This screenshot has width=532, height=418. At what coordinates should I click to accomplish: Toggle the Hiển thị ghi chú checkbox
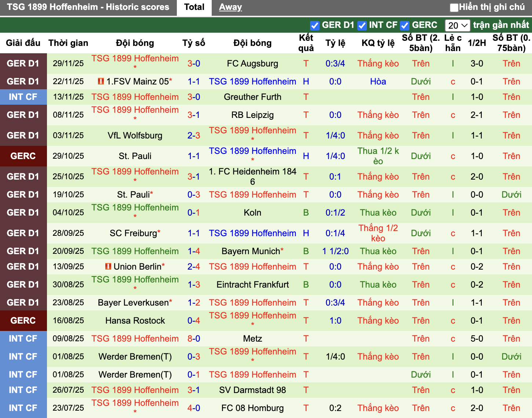click(x=454, y=7)
